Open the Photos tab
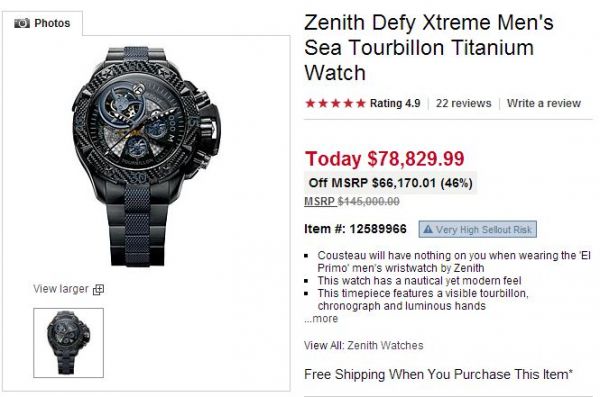The image size is (600, 397). pos(42,23)
